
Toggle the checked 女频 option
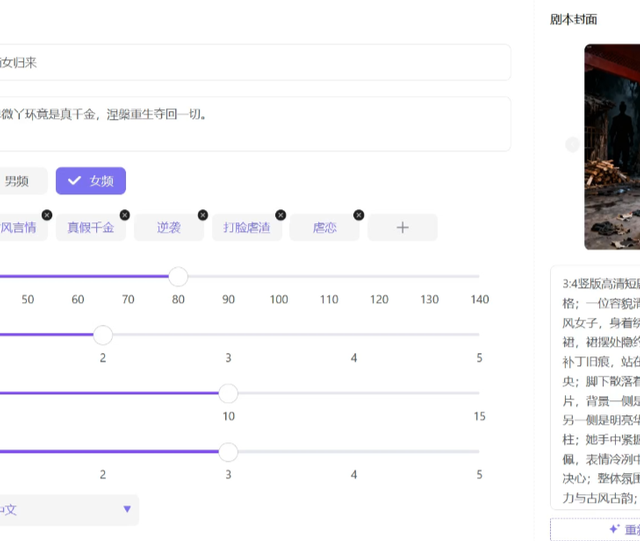pos(91,181)
